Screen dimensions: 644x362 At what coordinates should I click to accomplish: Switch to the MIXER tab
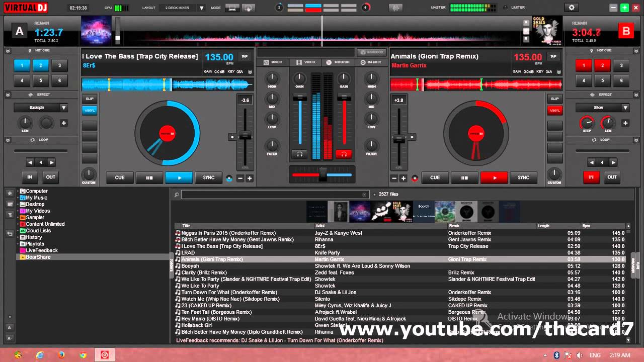[x=273, y=62]
